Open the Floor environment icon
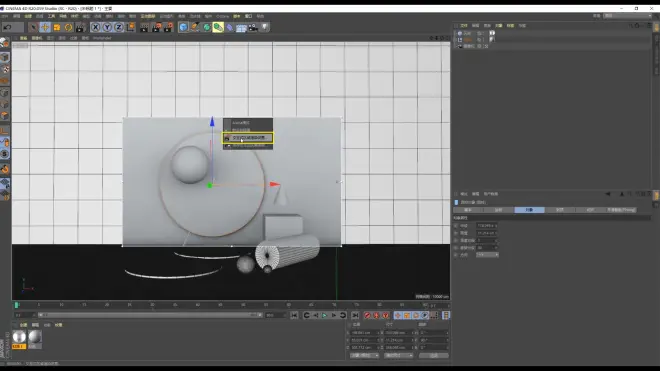Screen dimensions: 660x371 point(241,27)
